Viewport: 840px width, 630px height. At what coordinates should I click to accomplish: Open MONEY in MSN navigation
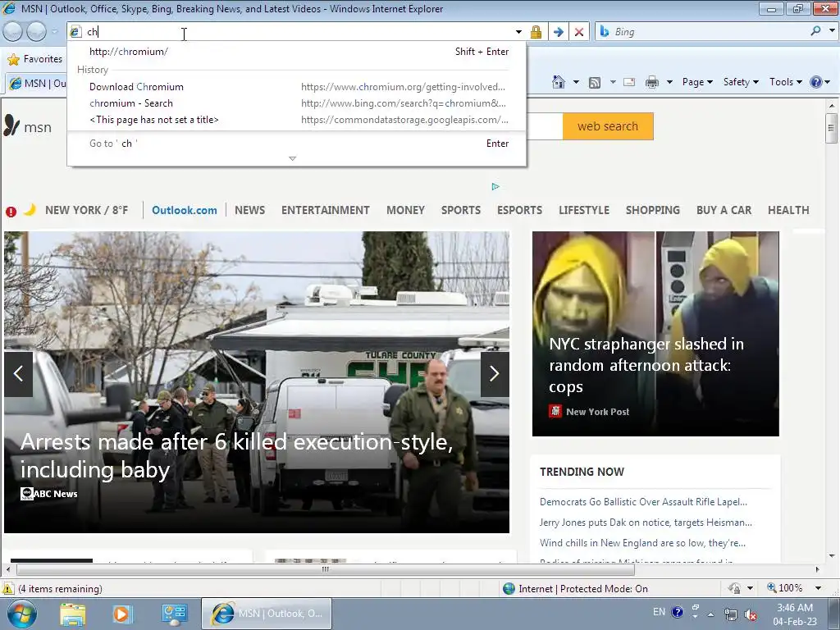pos(405,210)
